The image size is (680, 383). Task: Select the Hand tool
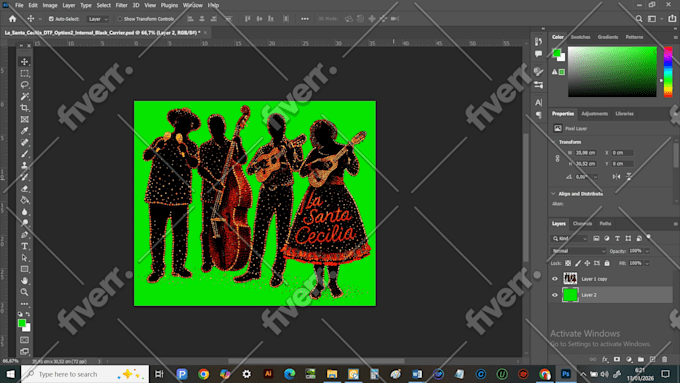point(24,281)
